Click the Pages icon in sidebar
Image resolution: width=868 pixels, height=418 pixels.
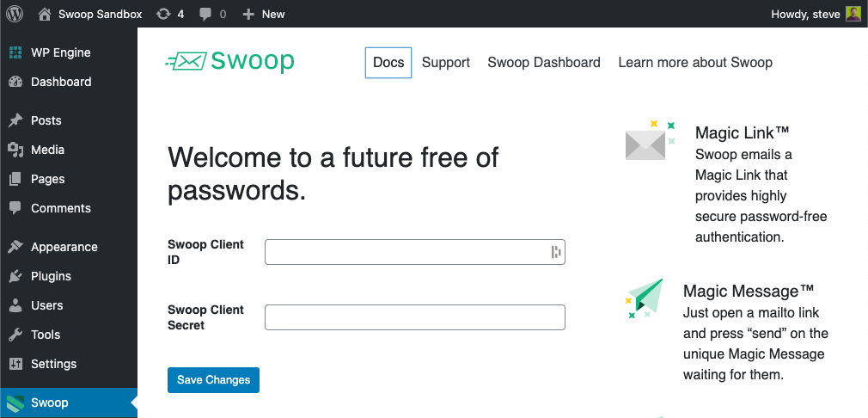click(15, 179)
